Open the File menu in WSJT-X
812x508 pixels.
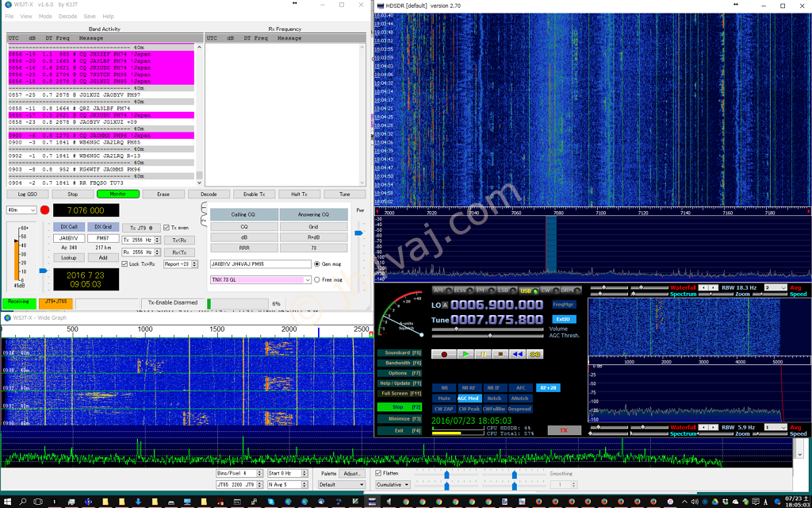point(10,16)
